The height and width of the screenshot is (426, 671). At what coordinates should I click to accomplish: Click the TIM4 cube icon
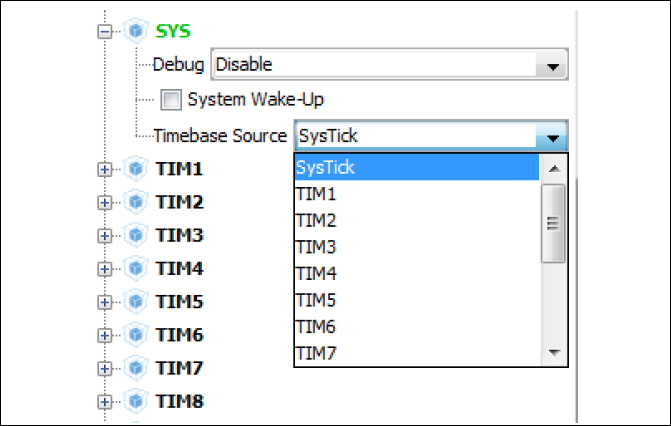pos(135,268)
